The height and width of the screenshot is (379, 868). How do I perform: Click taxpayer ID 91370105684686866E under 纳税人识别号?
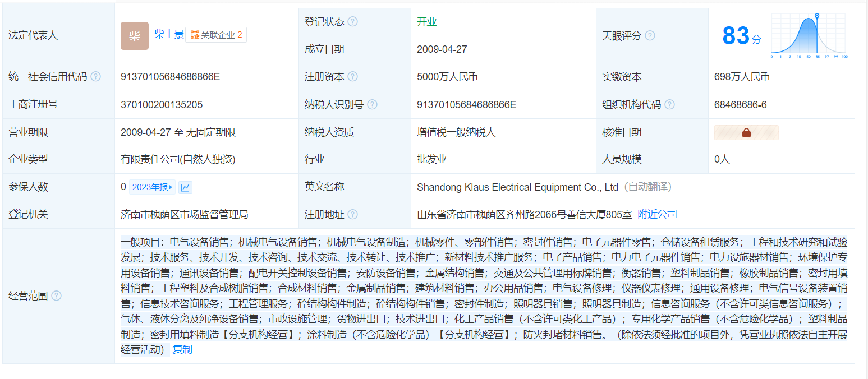(466, 105)
